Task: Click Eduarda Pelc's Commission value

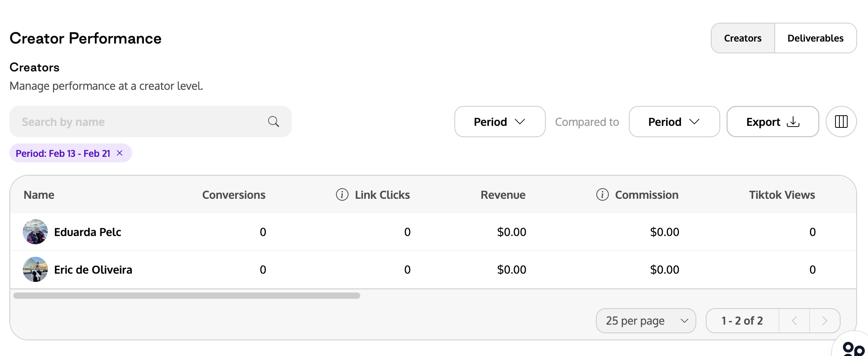Action: click(665, 232)
